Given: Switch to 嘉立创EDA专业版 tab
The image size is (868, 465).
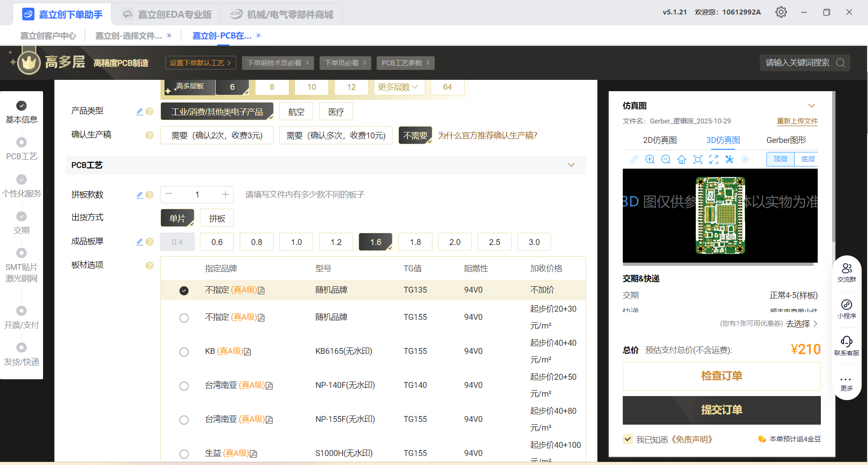Looking at the screenshot, I should click(x=167, y=15).
